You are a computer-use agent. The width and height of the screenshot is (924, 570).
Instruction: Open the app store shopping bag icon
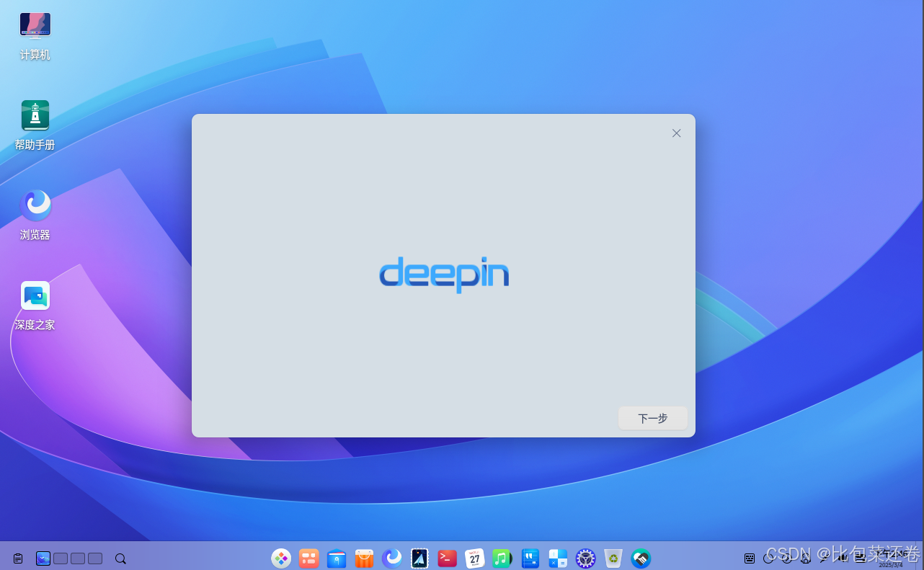pyautogui.click(x=365, y=558)
